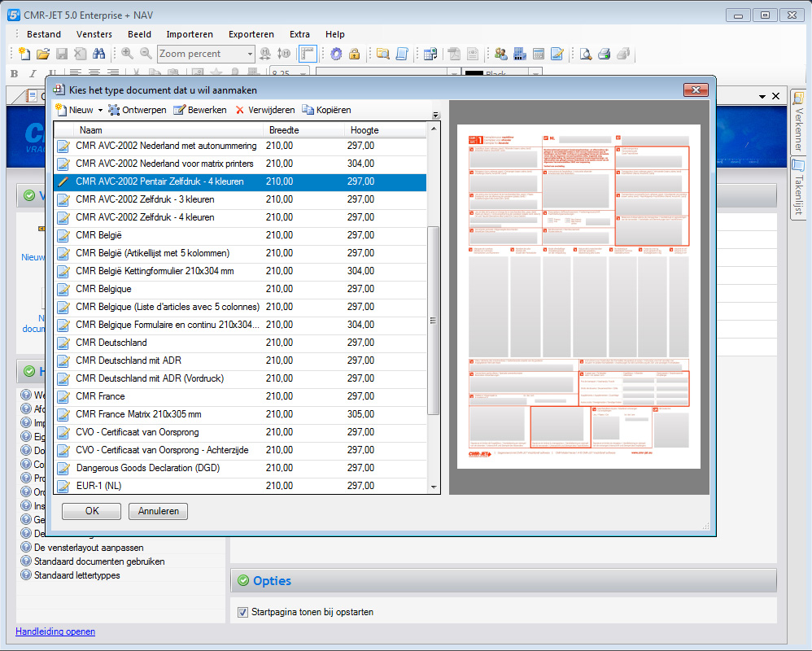Expand the Nieuw dropdown arrow
Viewport: 812px width, 651px height.
(x=100, y=111)
